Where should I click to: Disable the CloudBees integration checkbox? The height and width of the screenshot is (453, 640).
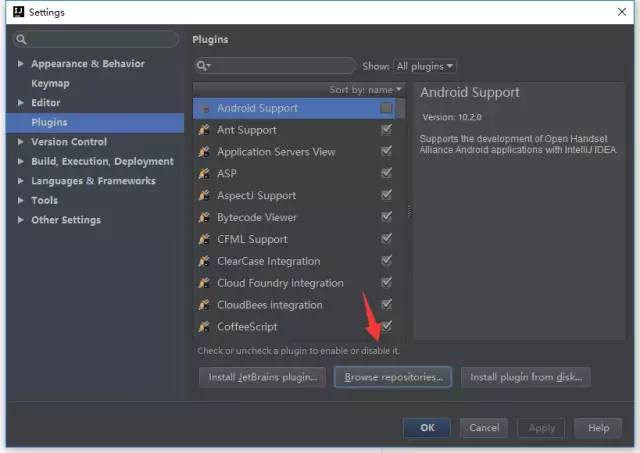(x=386, y=304)
